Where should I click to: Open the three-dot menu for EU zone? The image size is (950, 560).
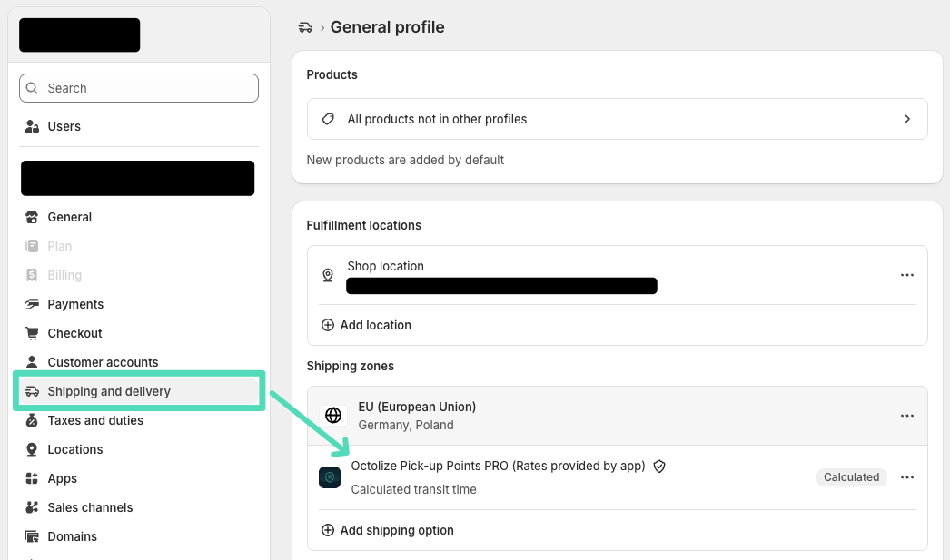(907, 416)
